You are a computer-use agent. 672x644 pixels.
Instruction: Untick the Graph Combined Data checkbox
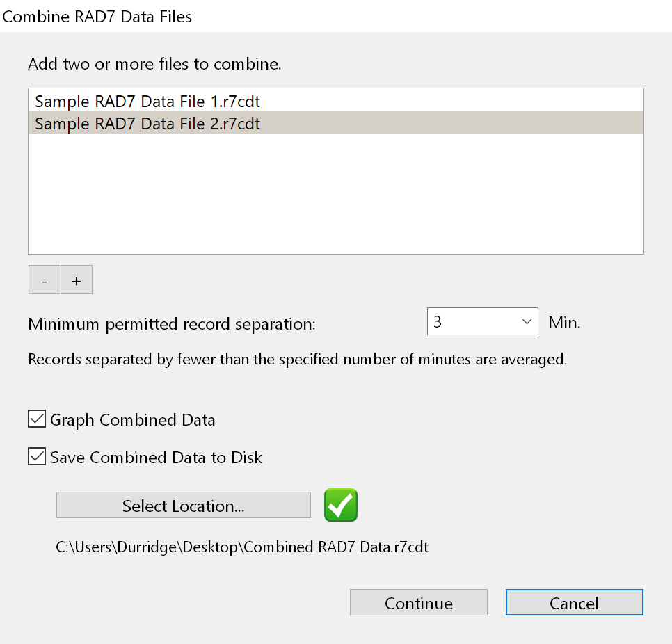(x=36, y=419)
